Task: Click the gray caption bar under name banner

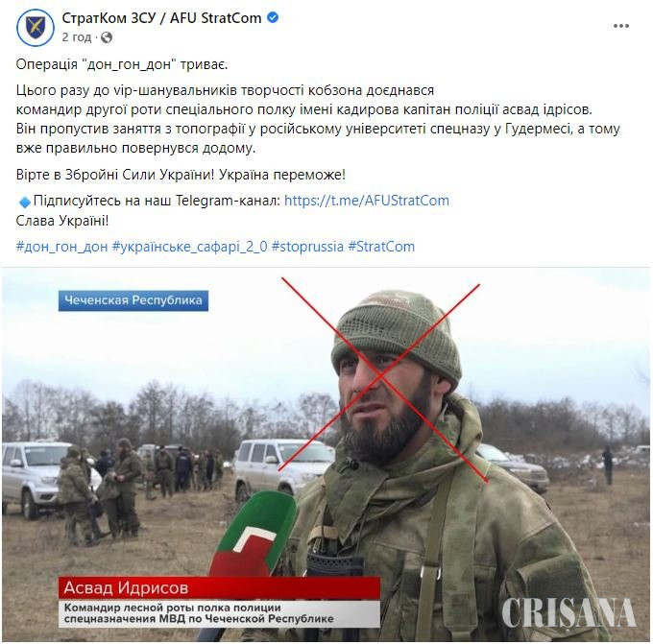Action: tap(219, 612)
